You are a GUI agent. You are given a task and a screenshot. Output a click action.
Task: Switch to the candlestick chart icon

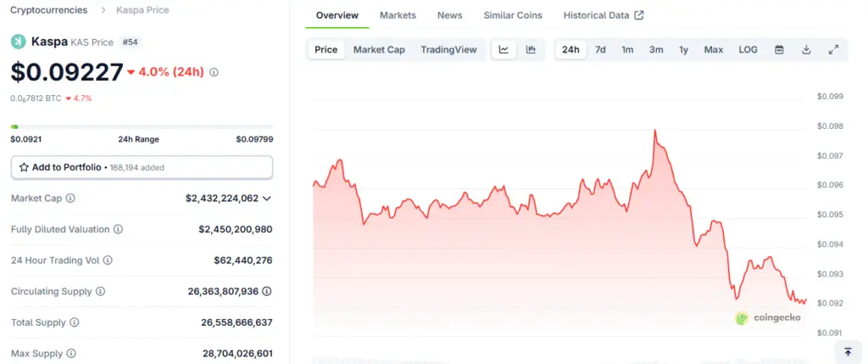[x=531, y=49]
